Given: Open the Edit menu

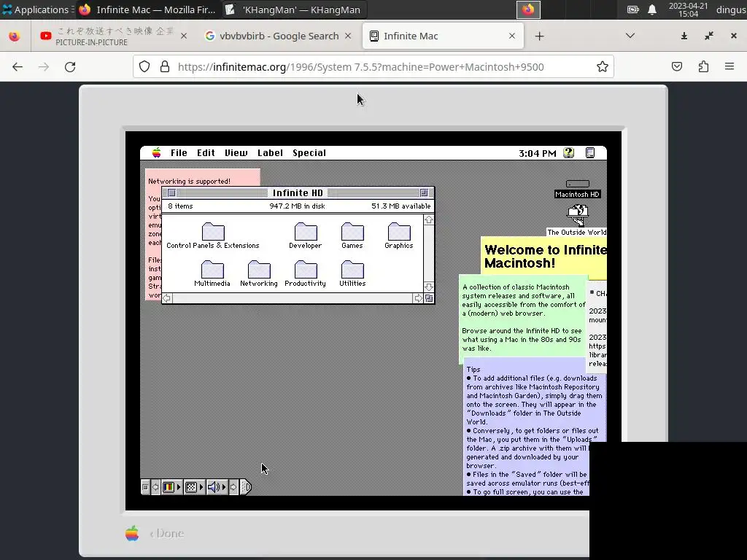Looking at the screenshot, I should tap(206, 153).
